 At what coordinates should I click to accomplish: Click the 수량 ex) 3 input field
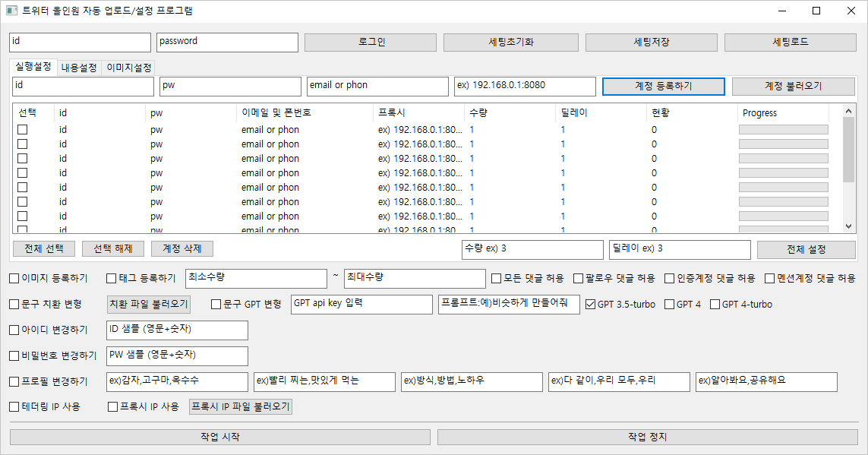pos(532,250)
